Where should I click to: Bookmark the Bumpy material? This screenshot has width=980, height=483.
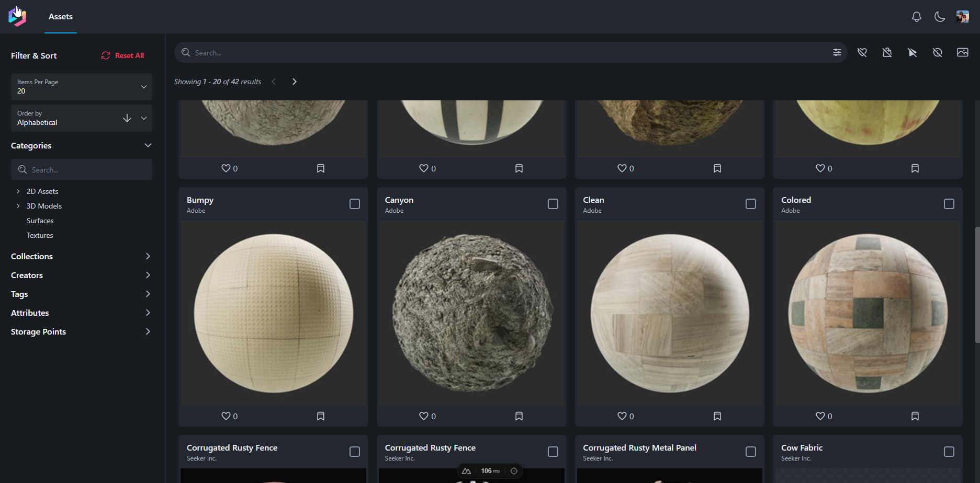[321, 416]
